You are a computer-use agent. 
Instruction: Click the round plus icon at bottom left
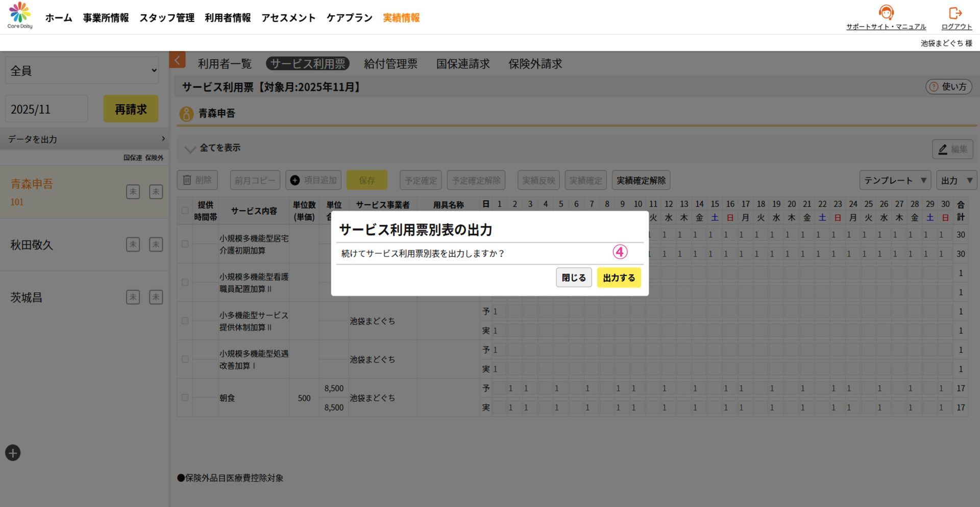[x=13, y=453]
